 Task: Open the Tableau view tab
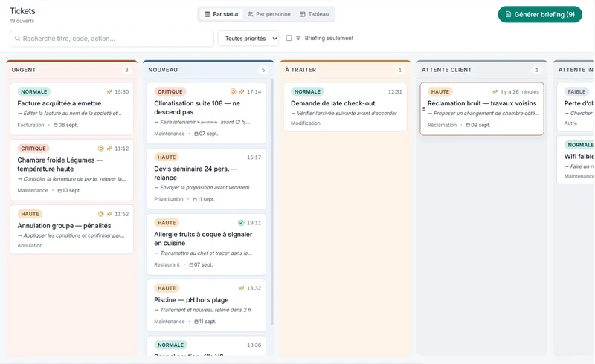[x=314, y=14]
